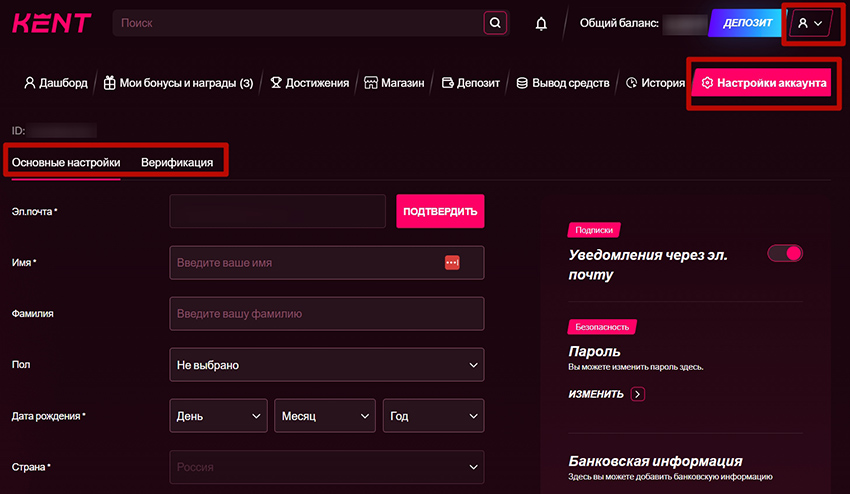
Task: Click the KENT logo
Action: (51, 23)
